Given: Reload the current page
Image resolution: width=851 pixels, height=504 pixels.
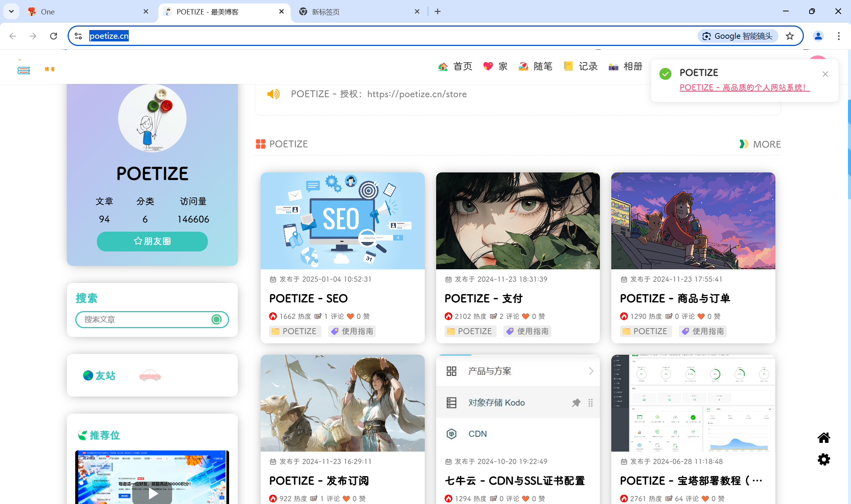Looking at the screenshot, I should (54, 36).
